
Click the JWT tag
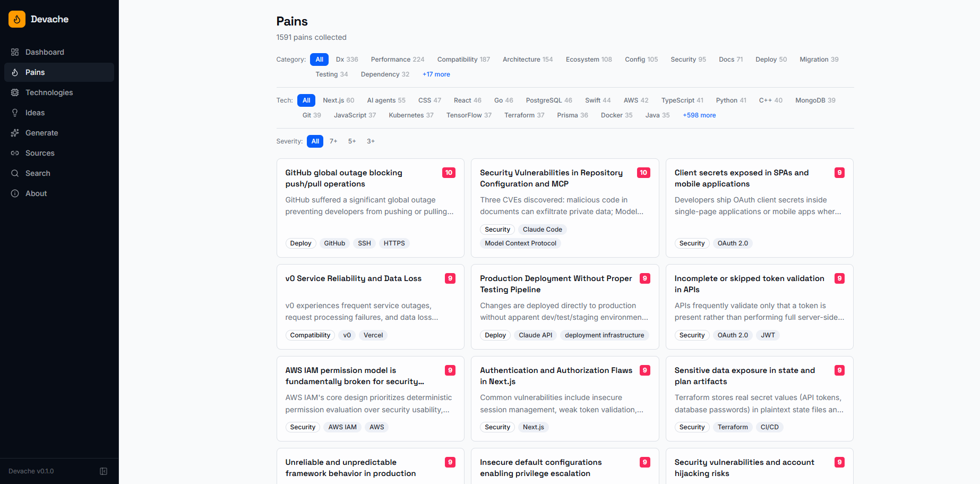(768, 335)
